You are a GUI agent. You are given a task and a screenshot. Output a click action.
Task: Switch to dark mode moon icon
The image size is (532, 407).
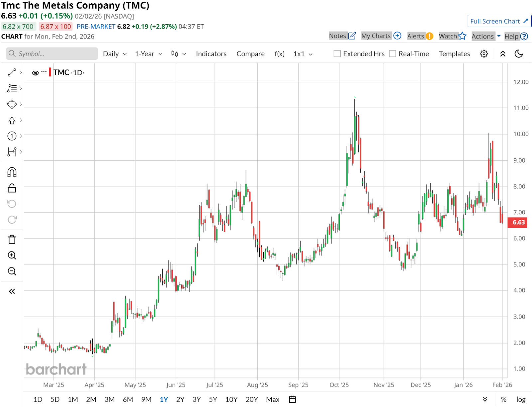[519, 54]
